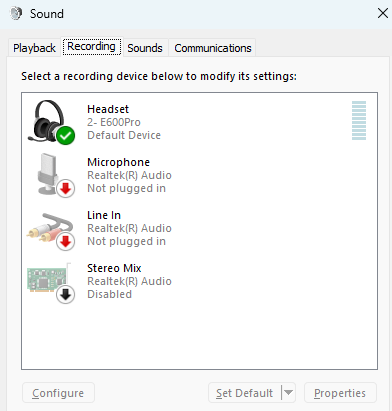Click the "Disabled" status under Stereo Mix
This screenshot has height=411, width=392.
pos(109,294)
